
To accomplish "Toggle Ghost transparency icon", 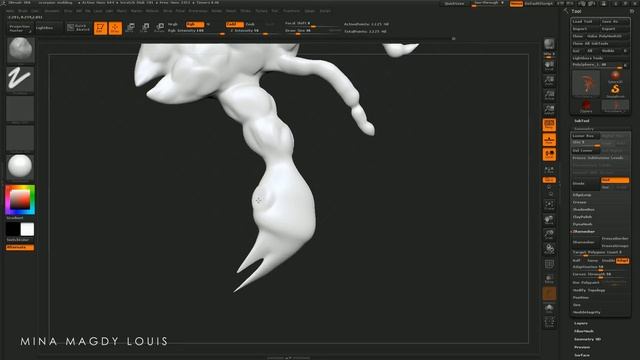I will (549, 293).
